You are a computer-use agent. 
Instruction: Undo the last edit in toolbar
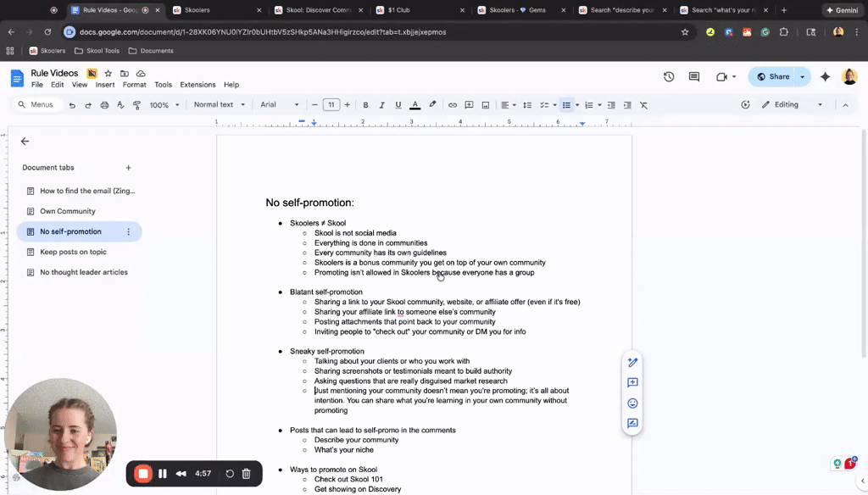pyautogui.click(x=72, y=104)
